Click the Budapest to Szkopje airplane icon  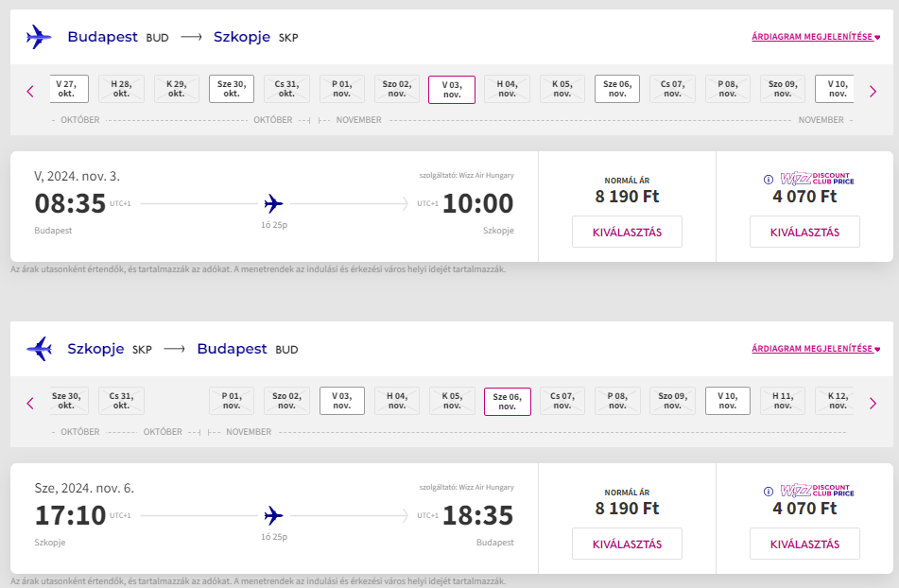point(39,37)
